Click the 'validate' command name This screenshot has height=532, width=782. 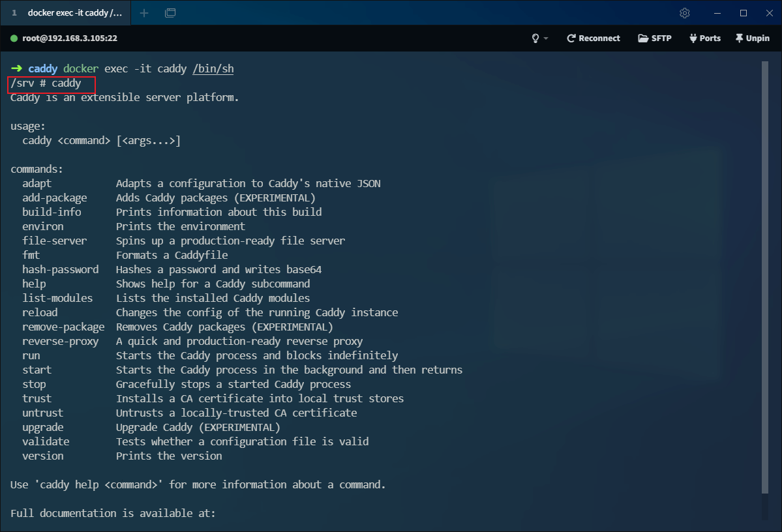click(46, 442)
